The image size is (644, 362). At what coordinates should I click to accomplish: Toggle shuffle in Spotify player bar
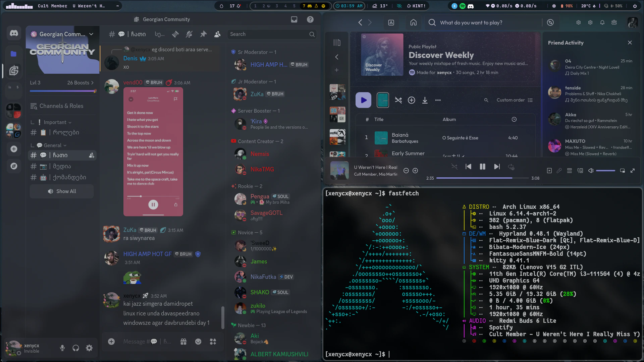[454, 167]
